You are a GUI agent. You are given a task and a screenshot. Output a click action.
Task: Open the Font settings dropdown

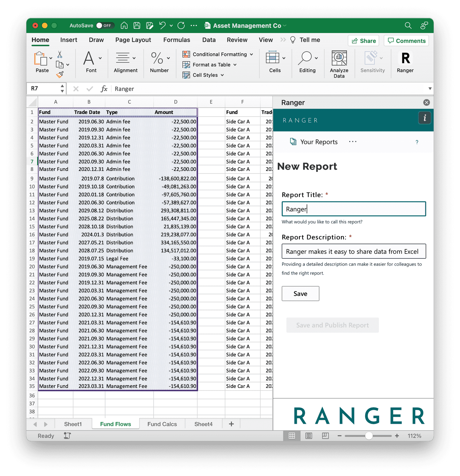pos(100,58)
